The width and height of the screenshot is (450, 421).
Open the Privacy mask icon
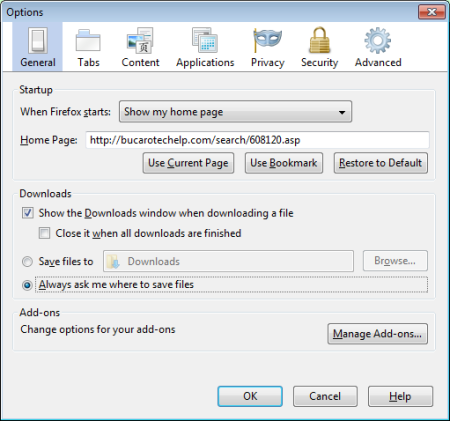[267, 41]
